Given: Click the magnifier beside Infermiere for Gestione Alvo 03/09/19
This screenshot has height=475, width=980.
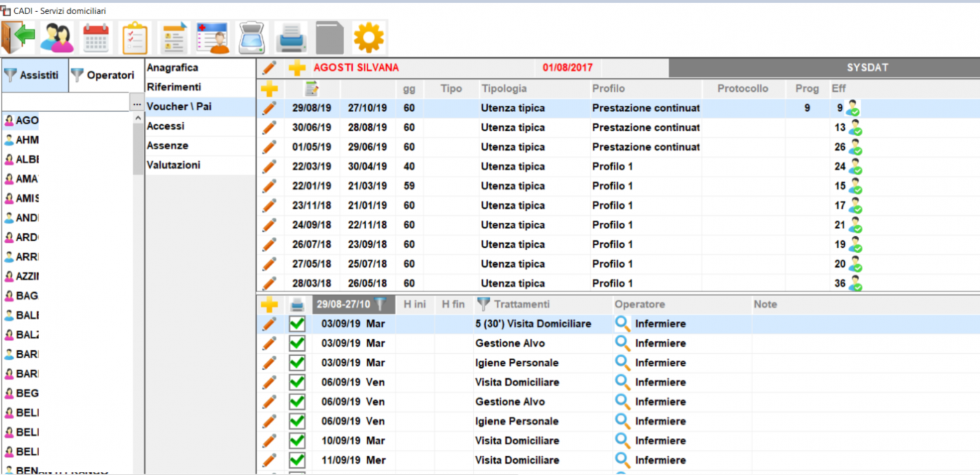Looking at the screenshot, I should point(622,343).
